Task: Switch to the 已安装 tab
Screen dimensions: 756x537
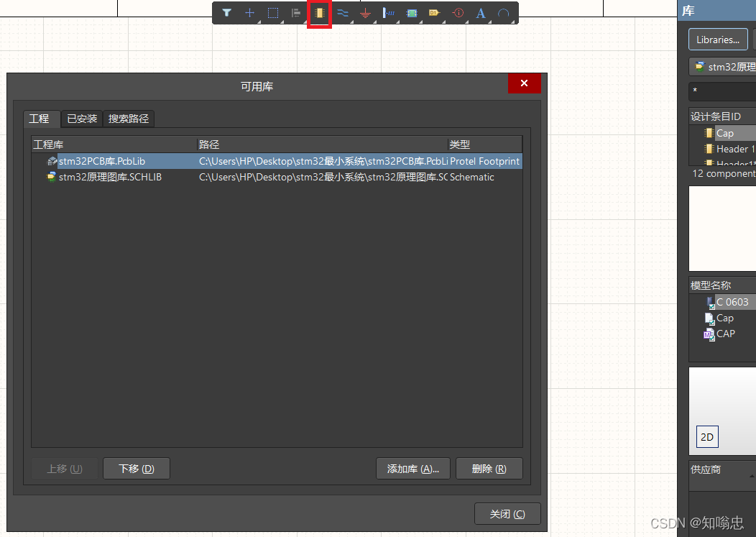Action: 82,119
